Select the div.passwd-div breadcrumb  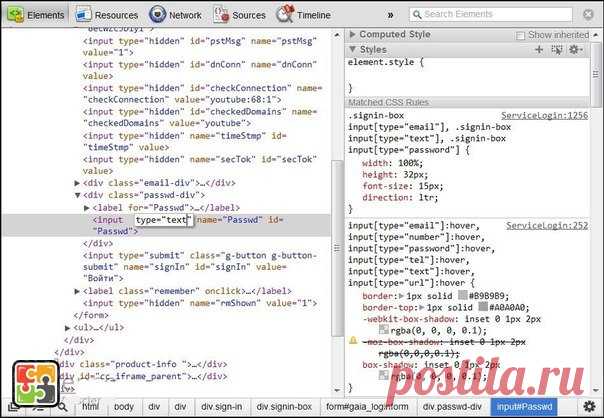455,407
